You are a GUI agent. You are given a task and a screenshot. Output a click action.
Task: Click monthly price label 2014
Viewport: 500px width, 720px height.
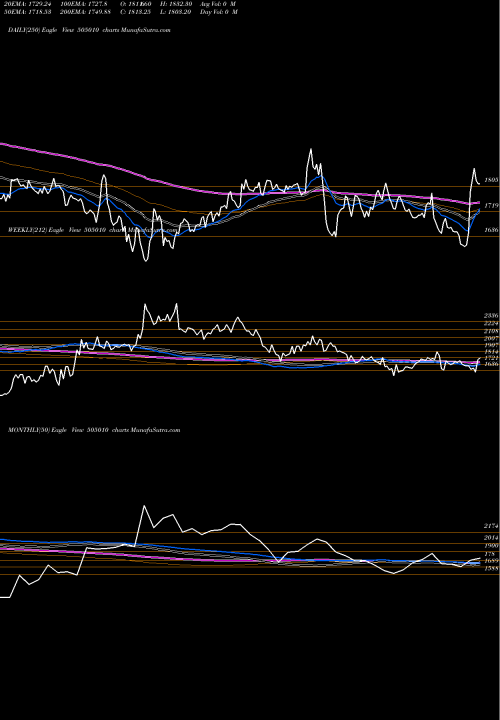click(491, 538)
